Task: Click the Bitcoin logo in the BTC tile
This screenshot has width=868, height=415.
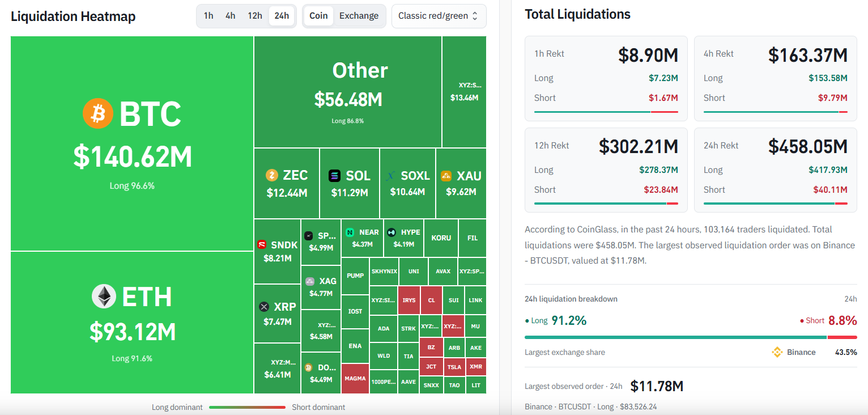Action: [98, 113]
